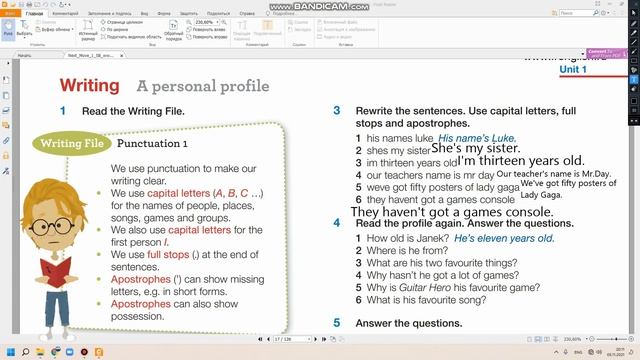Select eraser tool in Bandicam drawing bar

click(x=633, y=89)
